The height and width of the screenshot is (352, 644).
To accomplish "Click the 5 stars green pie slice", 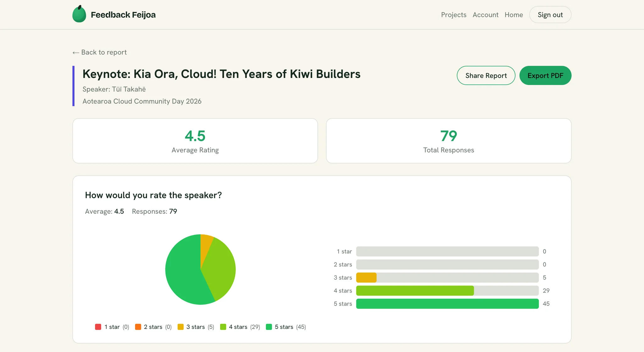I will [182, 273].
